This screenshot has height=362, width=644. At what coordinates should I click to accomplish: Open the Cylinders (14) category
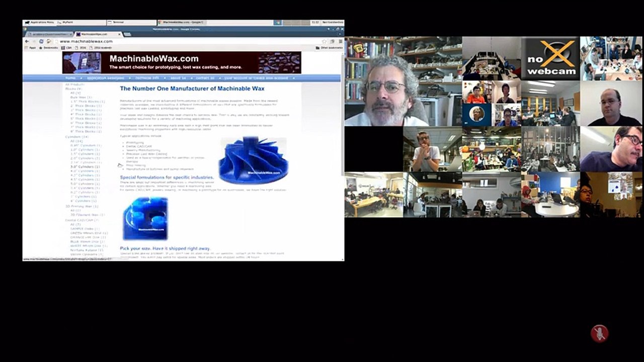[x=77, y=137]
